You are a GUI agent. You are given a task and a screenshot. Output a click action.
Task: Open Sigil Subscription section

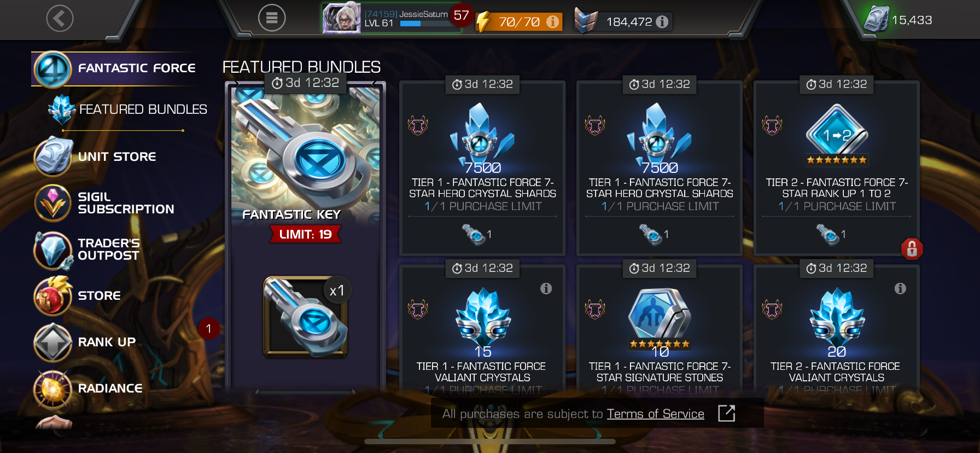pyautogui.click(x=104, y=203)
